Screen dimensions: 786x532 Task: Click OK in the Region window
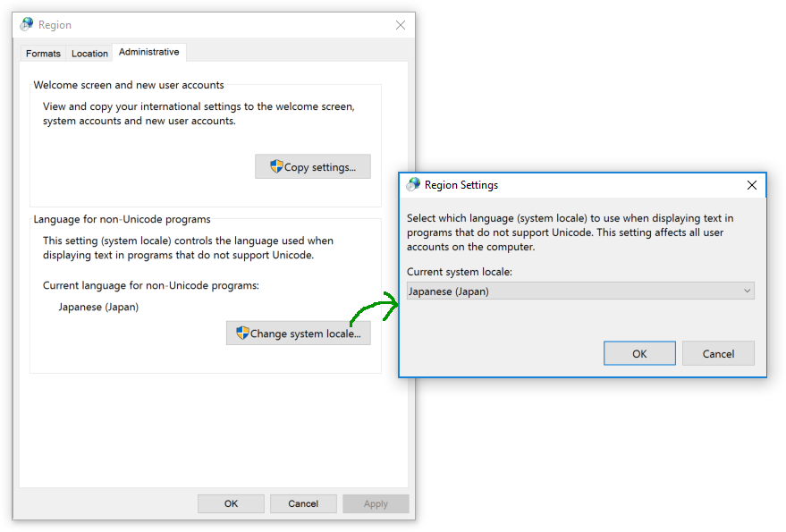(231, 503)
